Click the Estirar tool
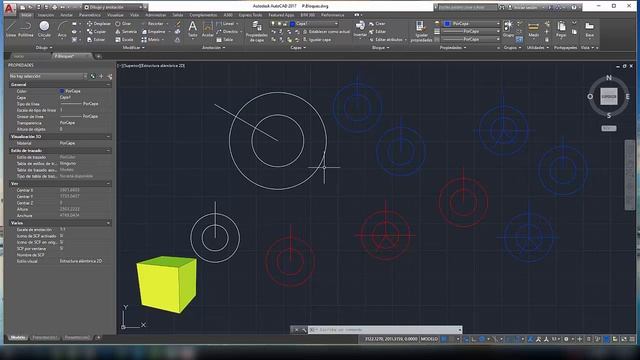 96,40
